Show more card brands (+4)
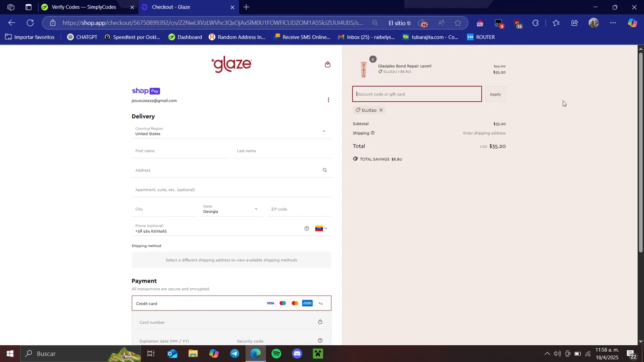Viewport: 644px width, 362px height. point(320,303)
